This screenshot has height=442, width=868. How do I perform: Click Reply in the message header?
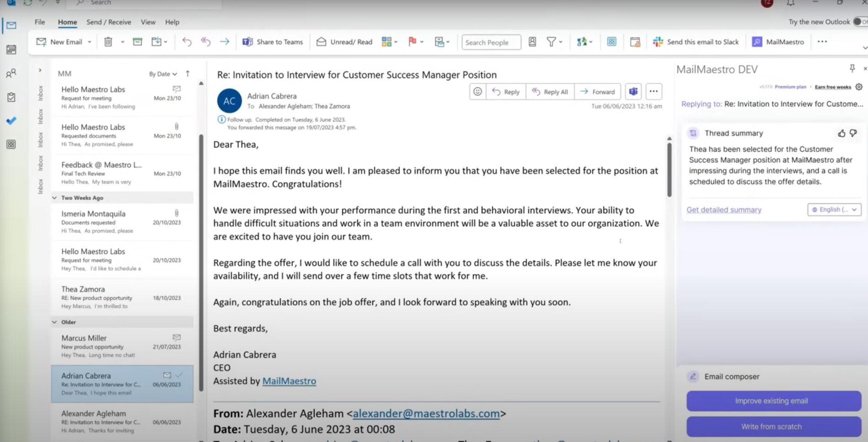pos(506,91)
